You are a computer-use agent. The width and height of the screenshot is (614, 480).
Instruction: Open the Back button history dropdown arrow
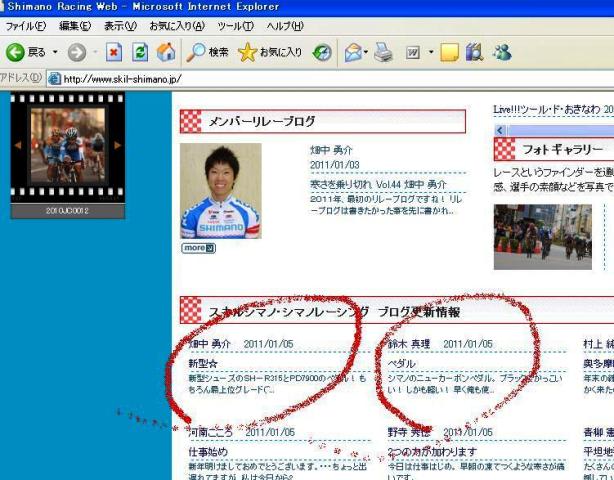(55, 52)
